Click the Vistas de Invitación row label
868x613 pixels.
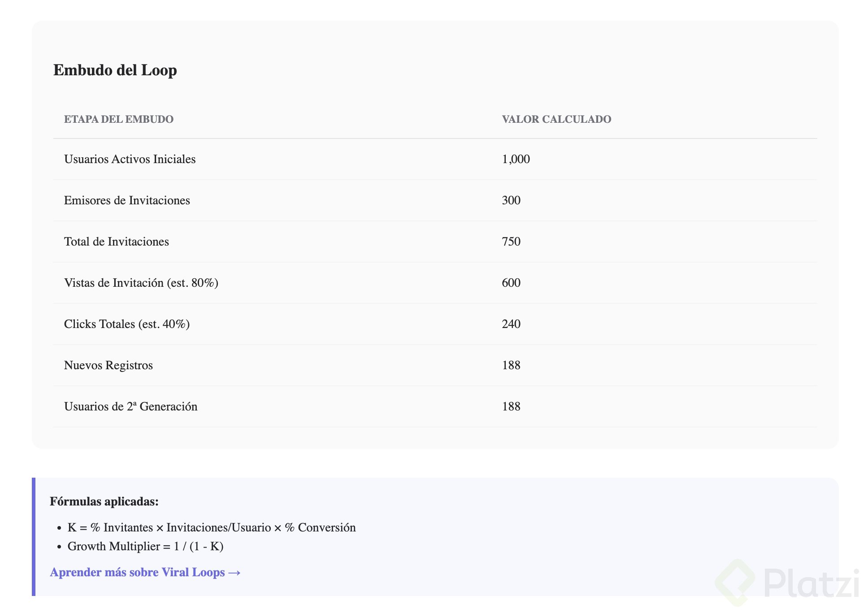(141, 283)
